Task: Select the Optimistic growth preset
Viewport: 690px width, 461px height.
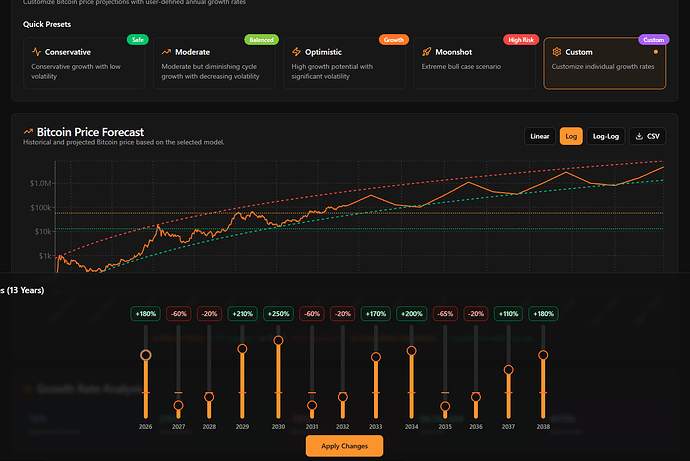Action: click(x=344, y=63)
